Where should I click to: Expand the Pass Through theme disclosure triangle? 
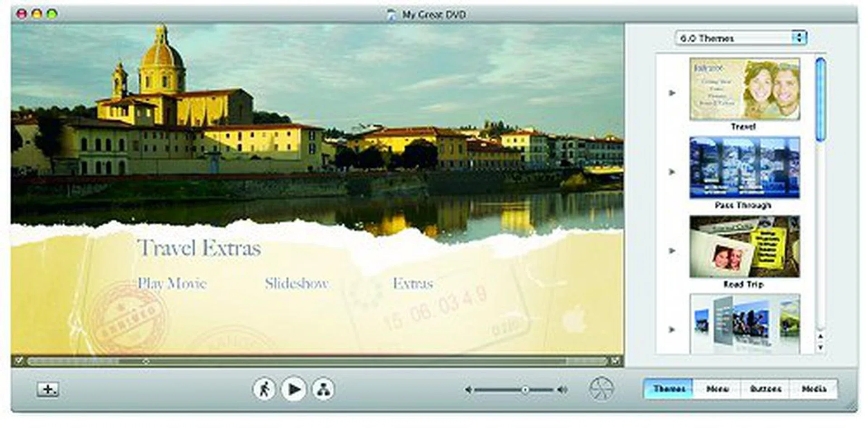point(672,172)
